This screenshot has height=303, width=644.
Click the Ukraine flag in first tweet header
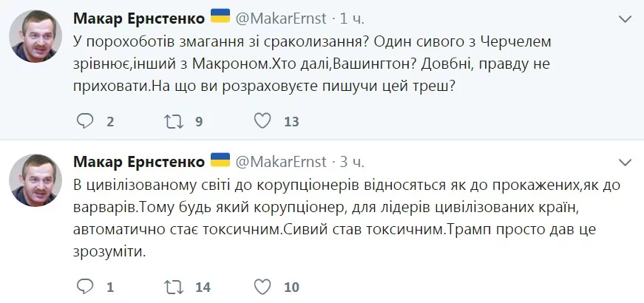point(220,16)
